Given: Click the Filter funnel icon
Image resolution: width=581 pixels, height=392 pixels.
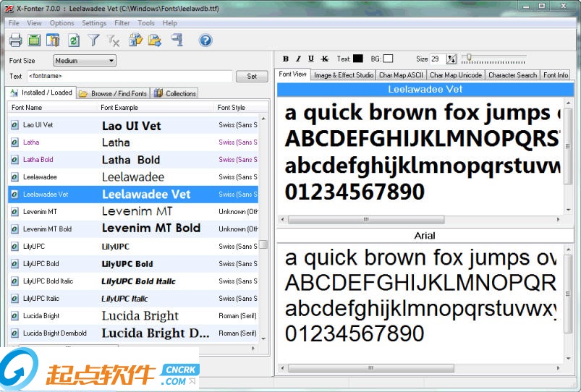Looking at the screenshot, I should [93, 40].
